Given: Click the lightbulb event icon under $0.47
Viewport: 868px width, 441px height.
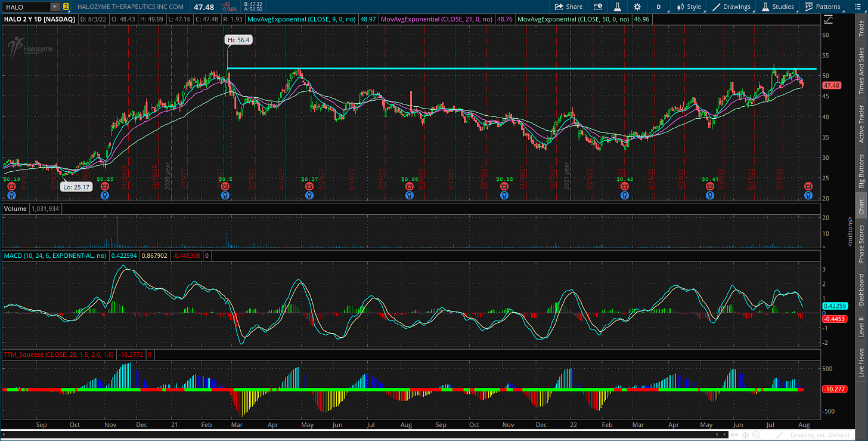Looking at the screenshot, I should (709, 195).
